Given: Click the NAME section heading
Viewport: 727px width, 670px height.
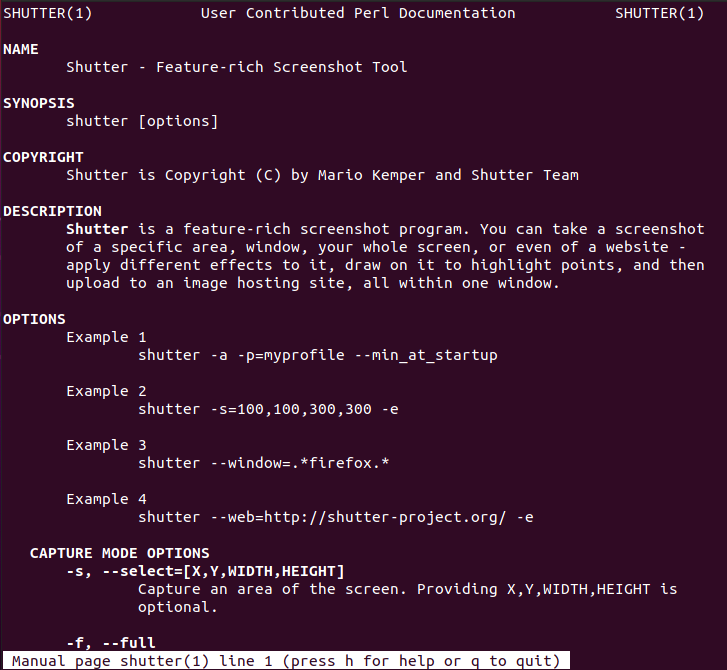Looking at the screenshot, I should click(x=21, y=49).
